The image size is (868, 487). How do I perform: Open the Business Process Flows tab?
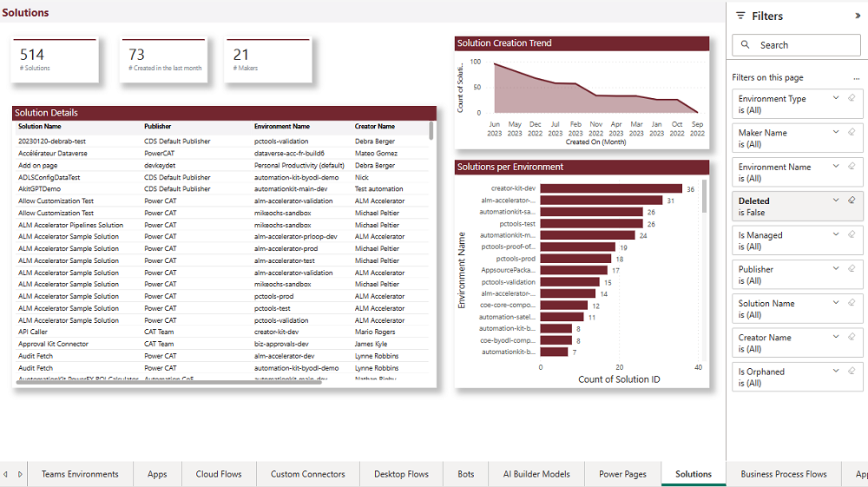[x=784, y=474]
